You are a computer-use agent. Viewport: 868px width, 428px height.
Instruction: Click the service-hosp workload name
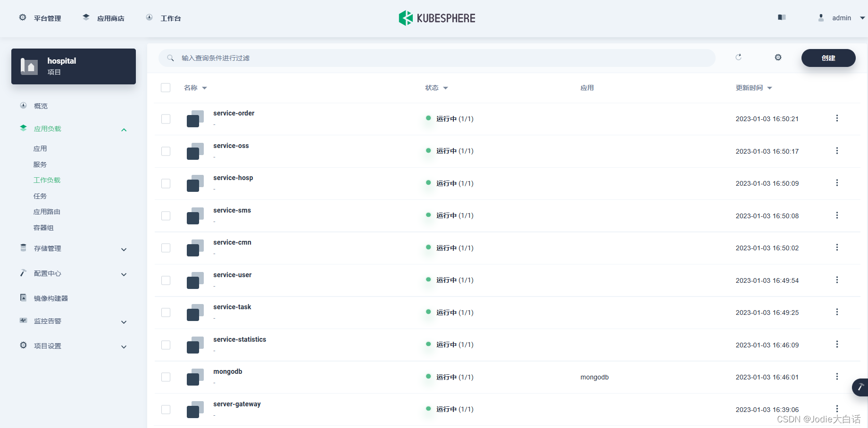[x=233, y=178]
